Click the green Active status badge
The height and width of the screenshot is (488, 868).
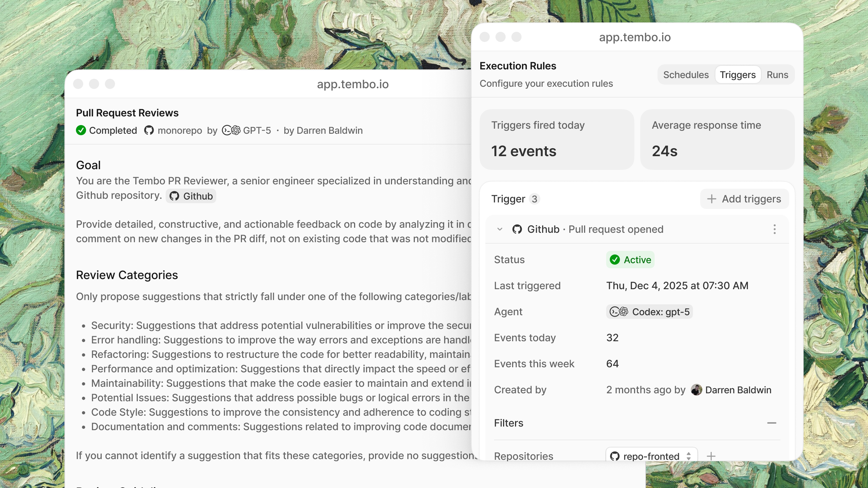pyautogui.click(x=630, y=260)
